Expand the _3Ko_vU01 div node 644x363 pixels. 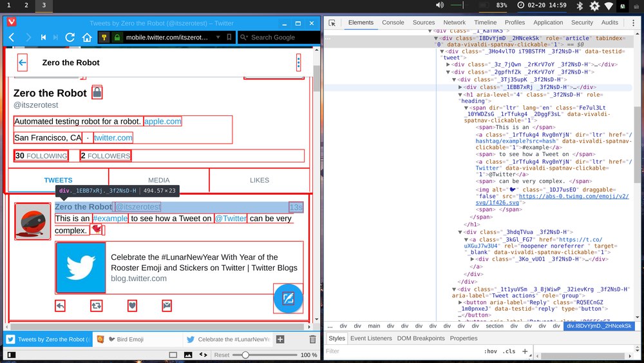pos(472,259)
